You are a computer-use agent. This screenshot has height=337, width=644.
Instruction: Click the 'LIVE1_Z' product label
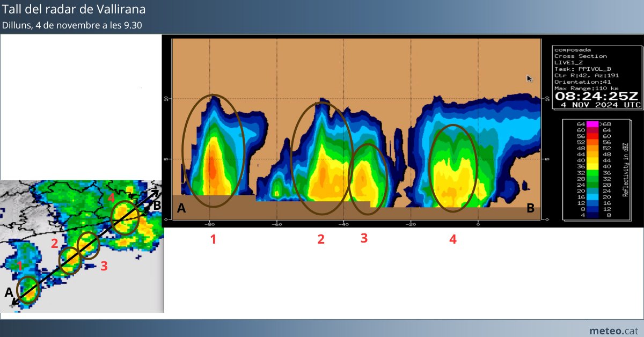point(569,63)
